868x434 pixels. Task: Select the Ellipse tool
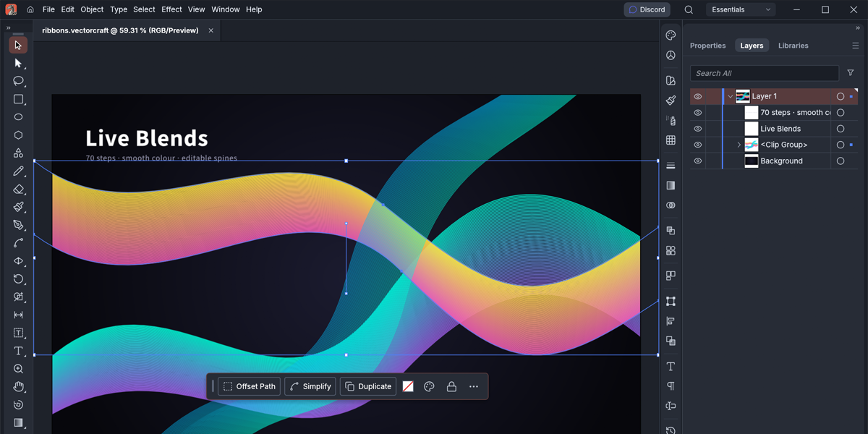(x=18, y=117)
